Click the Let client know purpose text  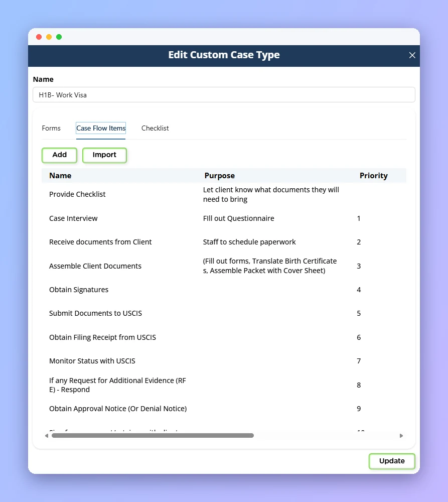click(271, 194)
